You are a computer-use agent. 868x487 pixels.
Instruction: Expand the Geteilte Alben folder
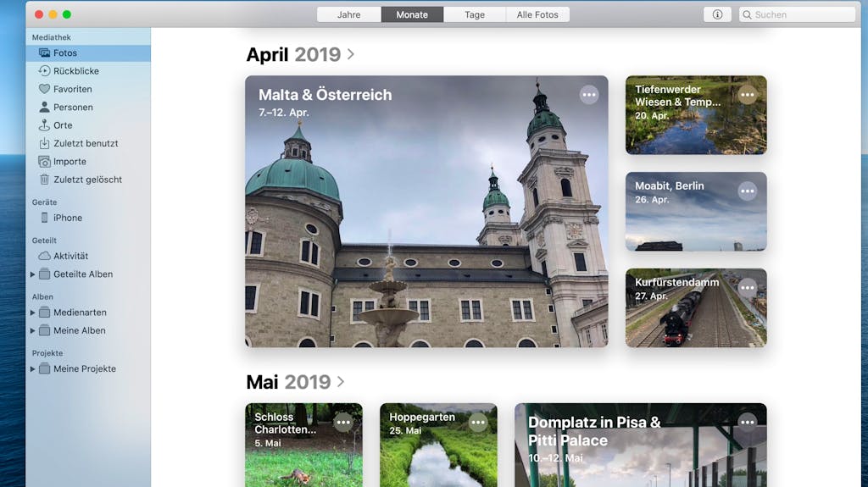click(x=33, y=274)
